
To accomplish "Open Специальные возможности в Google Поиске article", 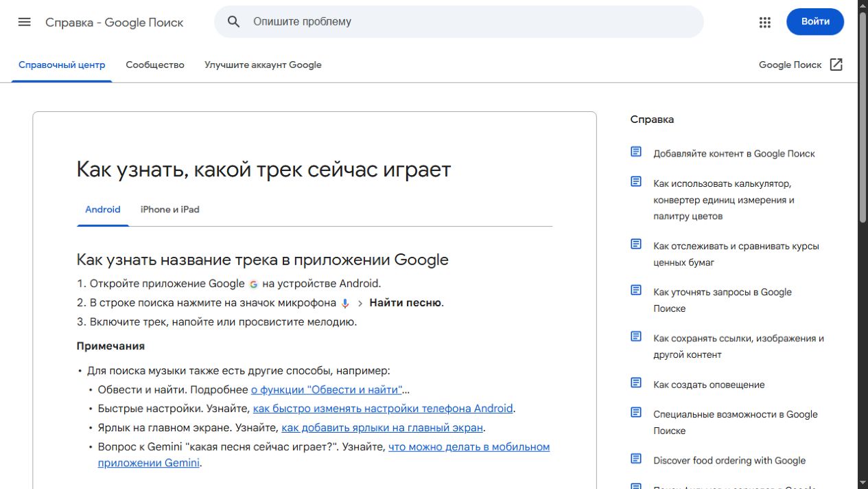I will [x=736, y=422].
